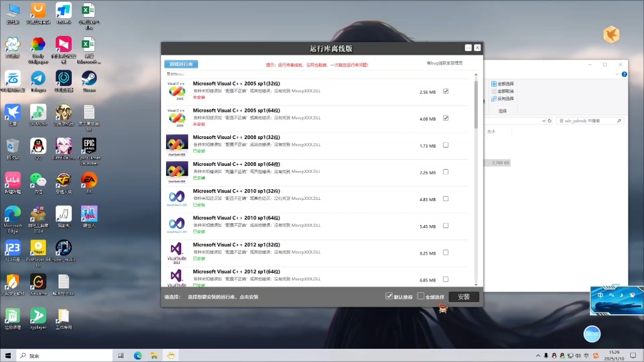
Task: Enable the 全部选择 select-all checkbox
Action: point(421,296)
